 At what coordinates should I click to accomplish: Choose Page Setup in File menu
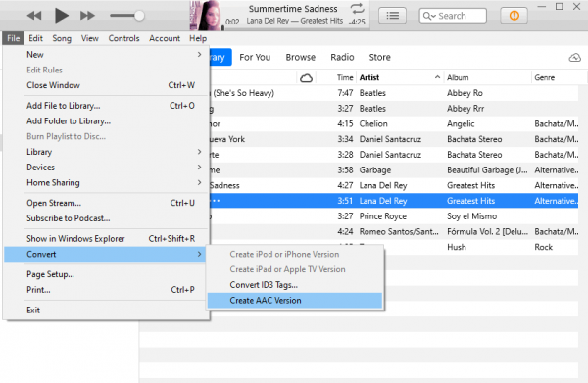pos(106,274)
